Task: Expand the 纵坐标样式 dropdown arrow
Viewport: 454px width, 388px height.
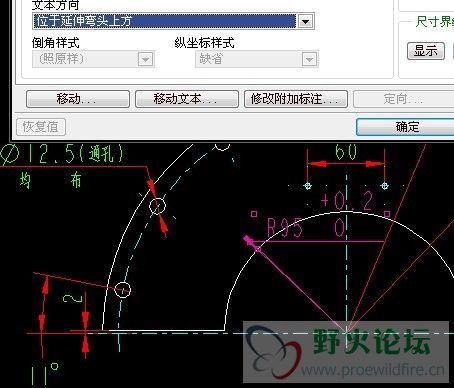Action: pyautogui.click(x=309, y=60)
